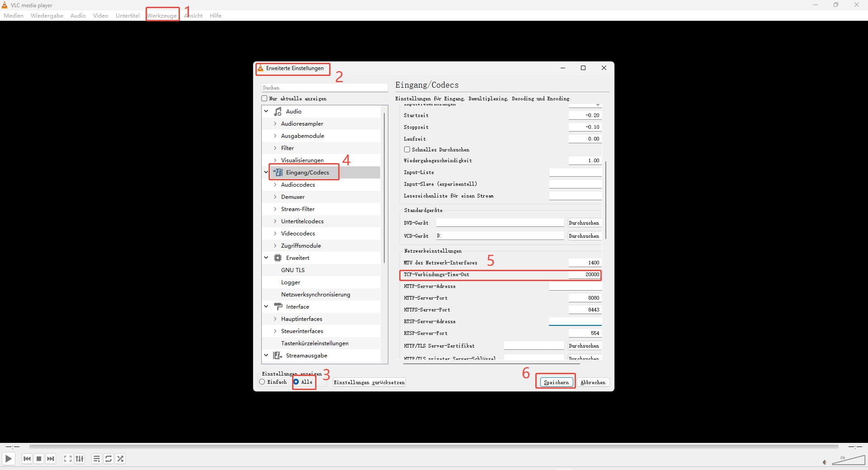
Task: Collapse the Eingang/Codecs section
Action: click(x=266, y=172)
